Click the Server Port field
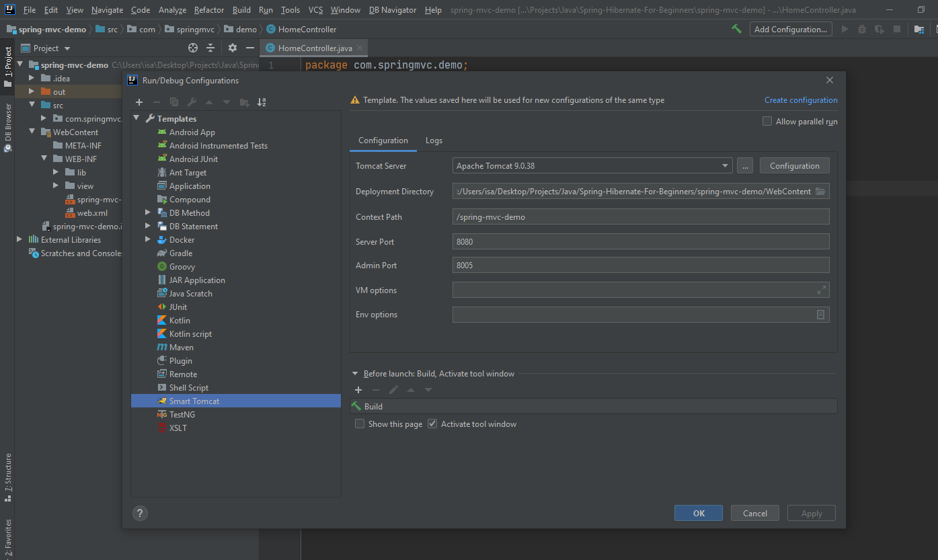Image resolution: width=938 pixels, height=560 pixels. 641,241
